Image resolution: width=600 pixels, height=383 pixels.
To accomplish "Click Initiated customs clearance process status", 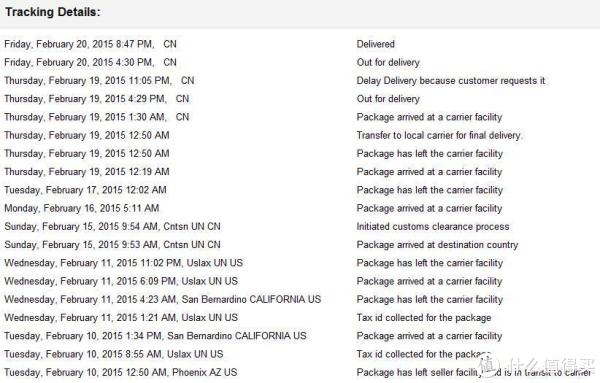I will [x=433, y=227].
